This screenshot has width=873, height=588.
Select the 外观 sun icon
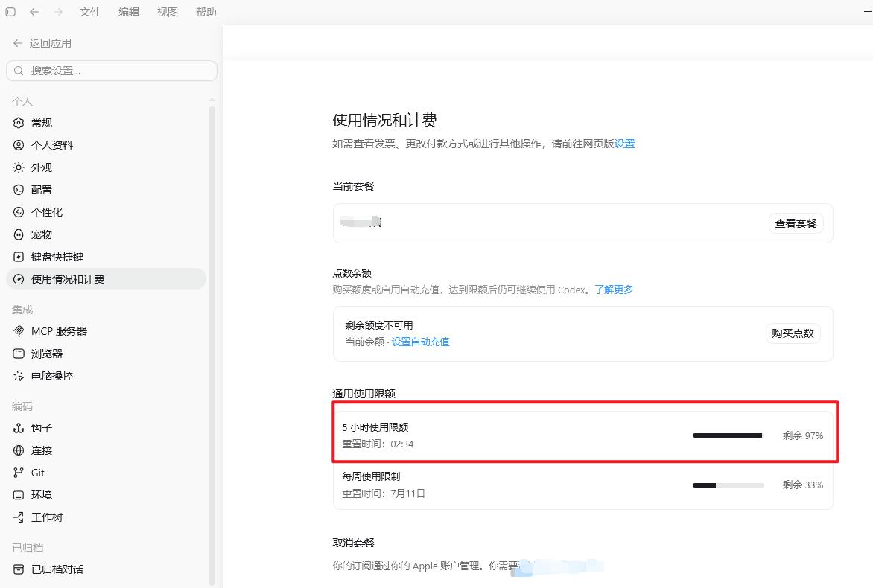coord(19,167)
